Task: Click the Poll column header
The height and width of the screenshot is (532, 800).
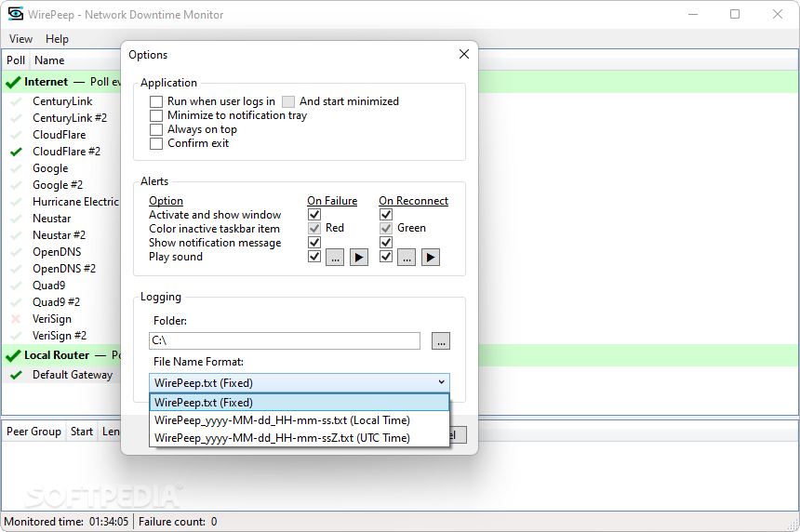Action: click(16, 60)
